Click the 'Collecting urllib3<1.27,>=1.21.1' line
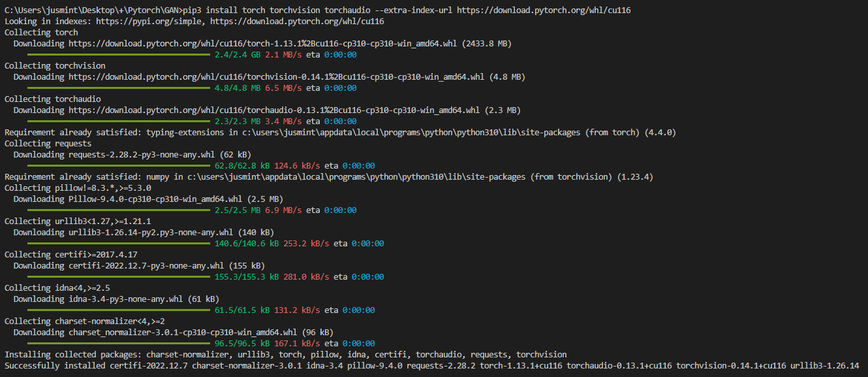Screen dimensions: 868x377 (78, 221)
